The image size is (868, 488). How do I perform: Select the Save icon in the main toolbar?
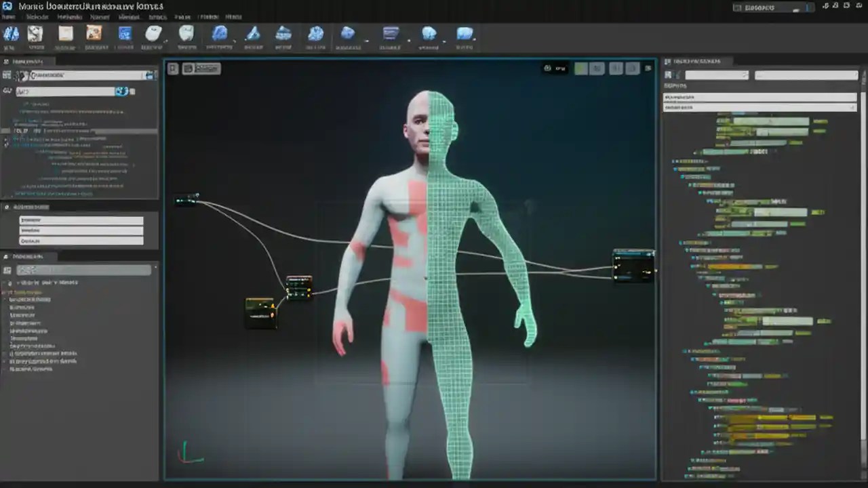(x=35, y=34)
